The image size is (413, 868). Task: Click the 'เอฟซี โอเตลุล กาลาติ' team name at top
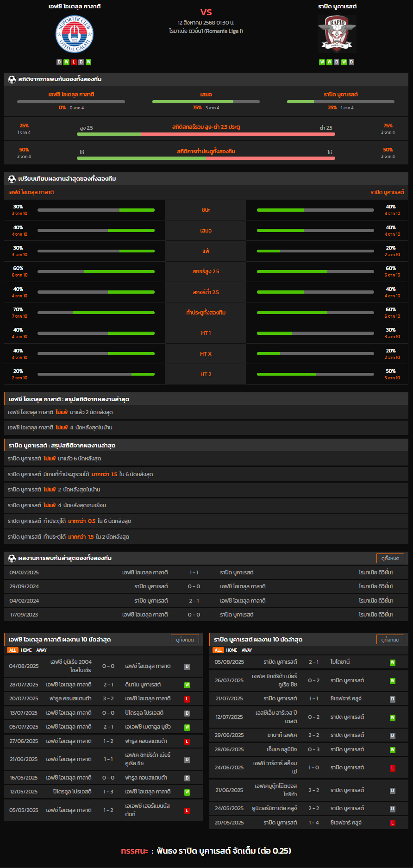click(x=75, y=6)
